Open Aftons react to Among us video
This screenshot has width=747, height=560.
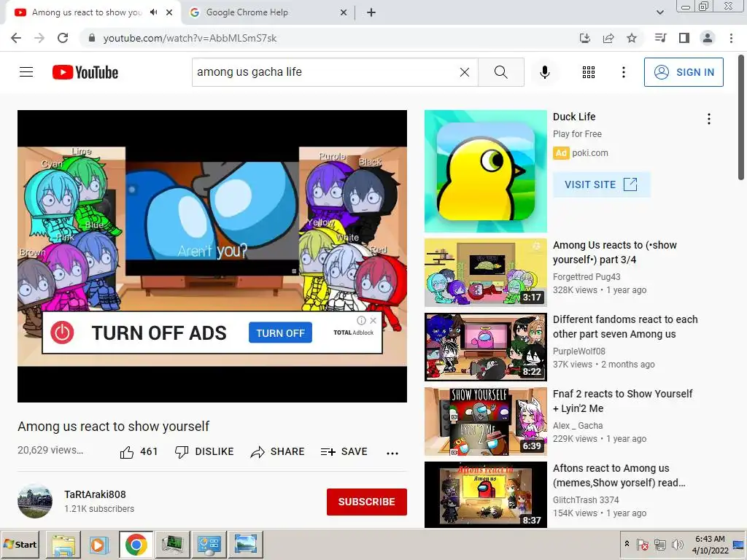coord(619,475)
